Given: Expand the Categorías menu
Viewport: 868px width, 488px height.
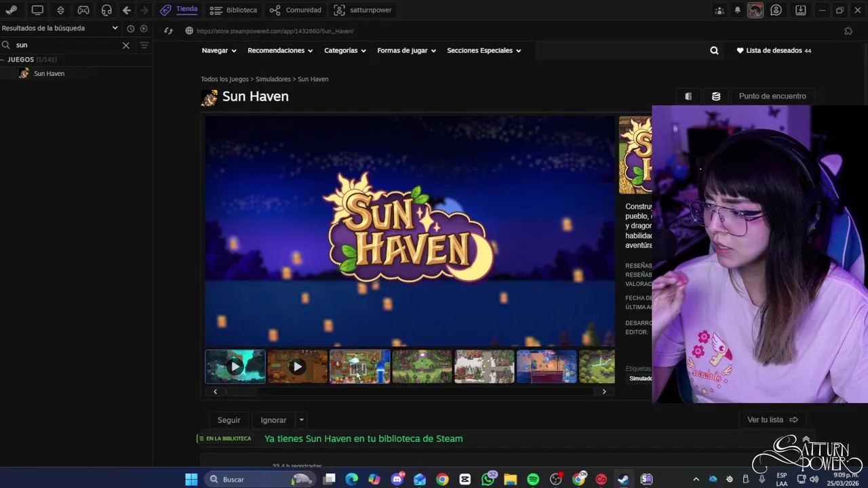Looking at the screenshot, I should click(x=344, y=50).
